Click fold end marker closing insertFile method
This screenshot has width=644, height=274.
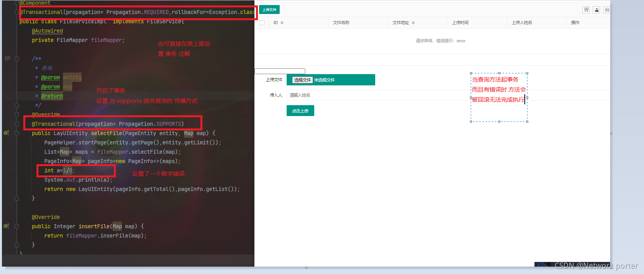pos(17,245)
